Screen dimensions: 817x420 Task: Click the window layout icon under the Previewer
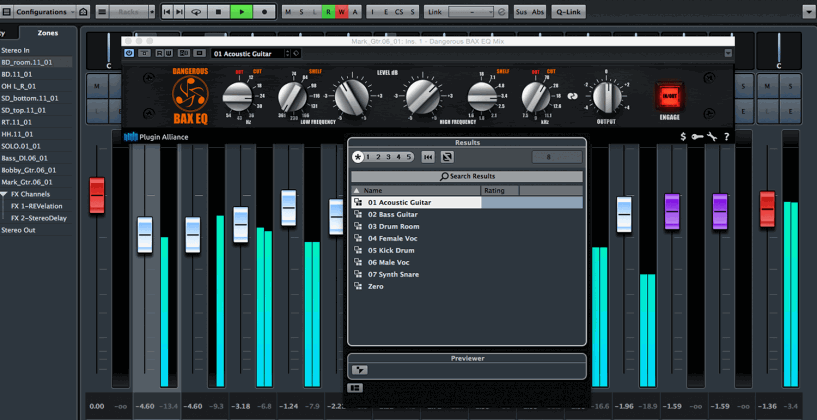point(355,388)
